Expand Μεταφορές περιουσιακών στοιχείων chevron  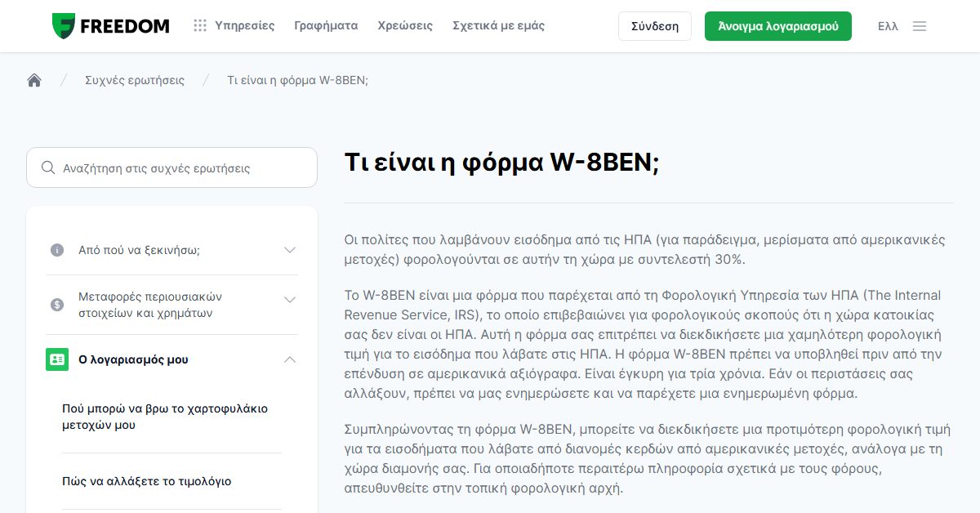290,300
